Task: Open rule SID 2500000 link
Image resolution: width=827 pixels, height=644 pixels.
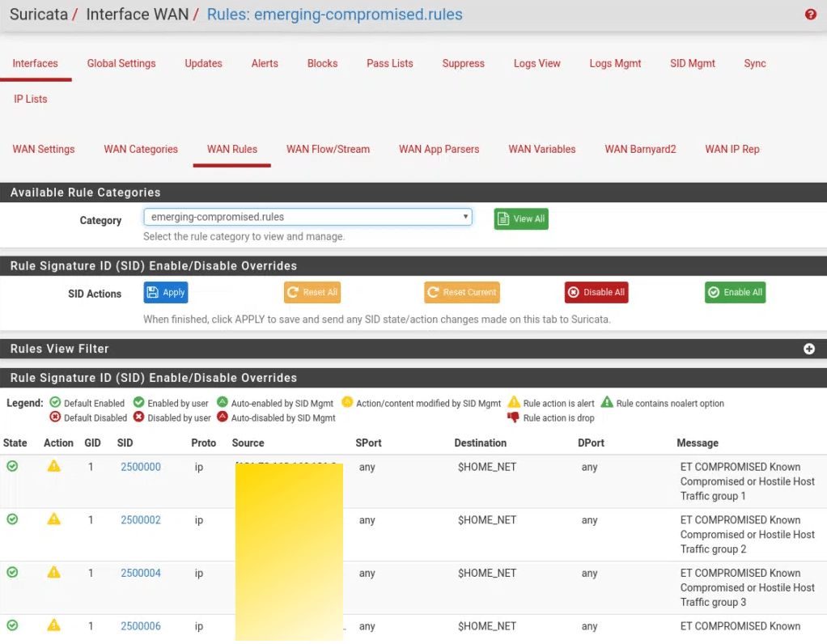Action: 141,467
